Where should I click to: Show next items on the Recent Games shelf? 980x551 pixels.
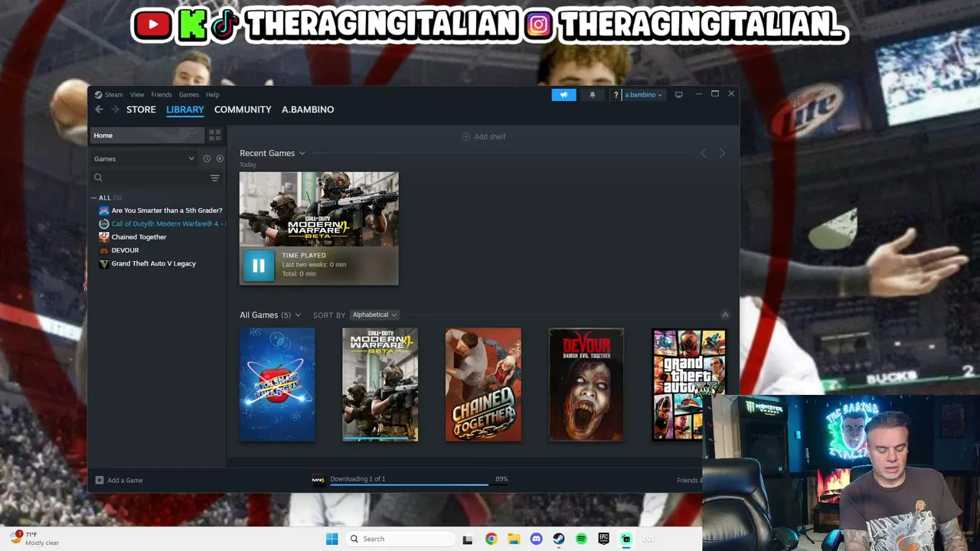tap(722, 153)
